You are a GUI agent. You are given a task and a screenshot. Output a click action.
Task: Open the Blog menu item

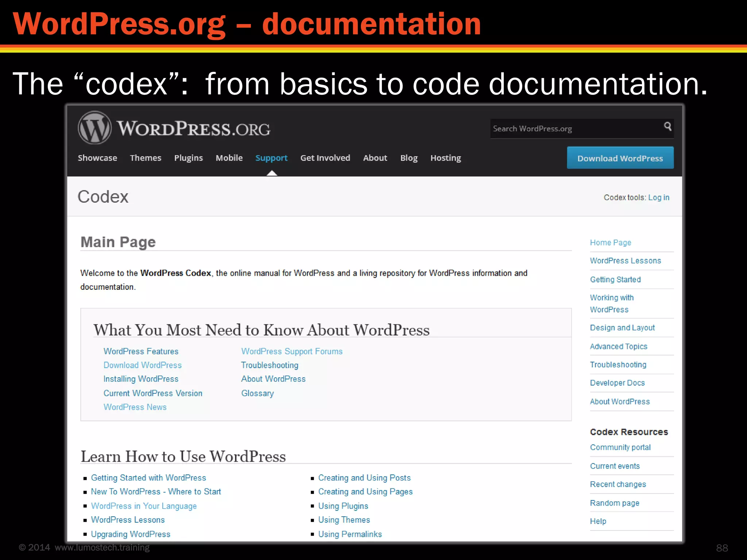pyautogui.click(x=409, y=158)
